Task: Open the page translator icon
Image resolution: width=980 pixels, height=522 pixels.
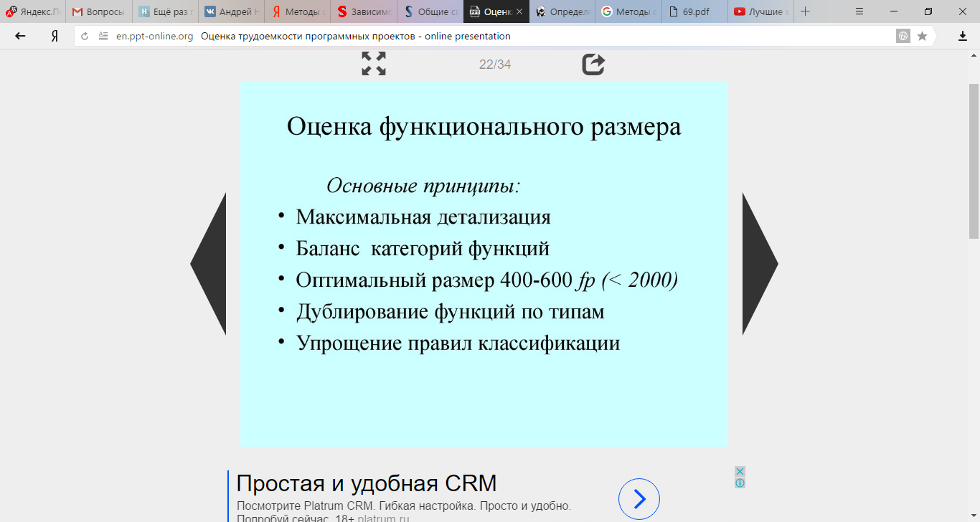Action: pyautogui.click(x=903, y=36)
